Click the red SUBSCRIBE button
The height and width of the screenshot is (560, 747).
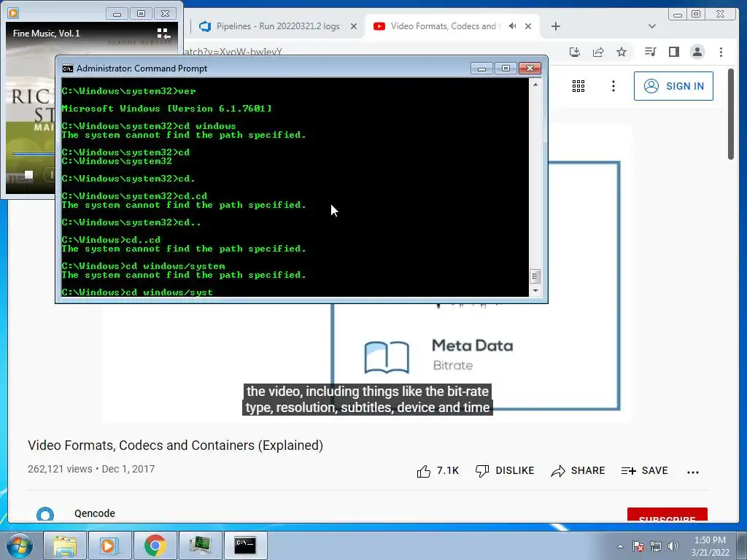tap(667, 515)
